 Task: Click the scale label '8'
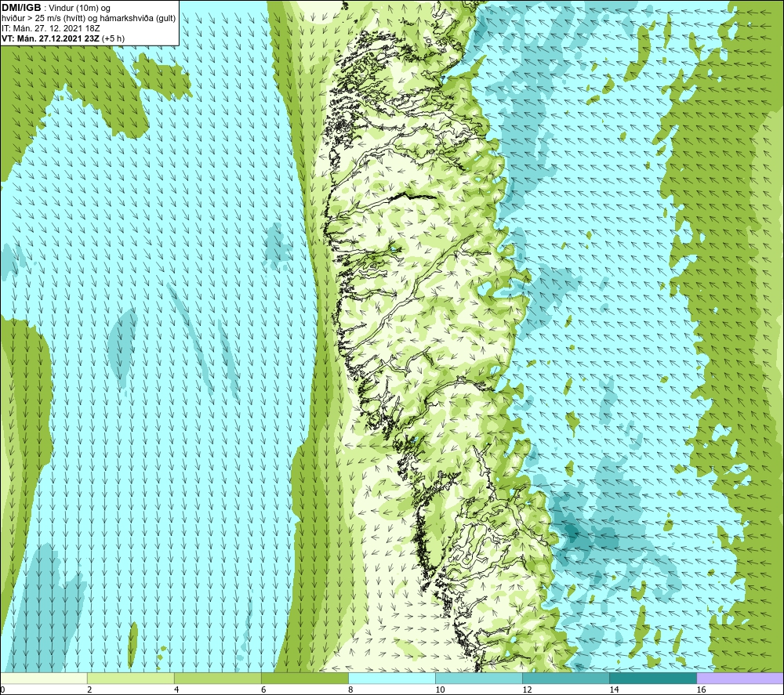pyautogui.click(x=351, y=690)
